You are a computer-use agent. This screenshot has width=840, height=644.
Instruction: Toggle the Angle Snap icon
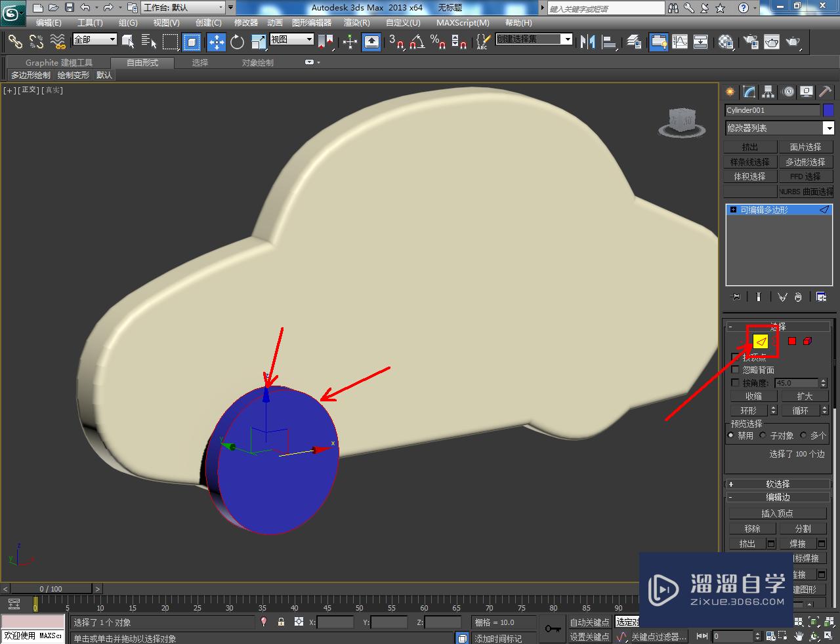coord(417,42)
